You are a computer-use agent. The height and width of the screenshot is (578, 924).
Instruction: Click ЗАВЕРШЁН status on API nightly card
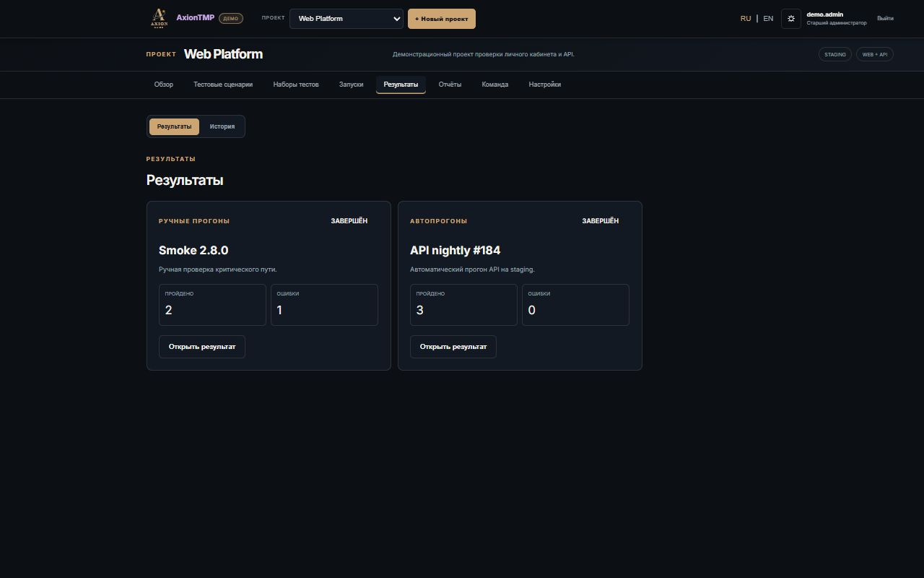[601, 221]
